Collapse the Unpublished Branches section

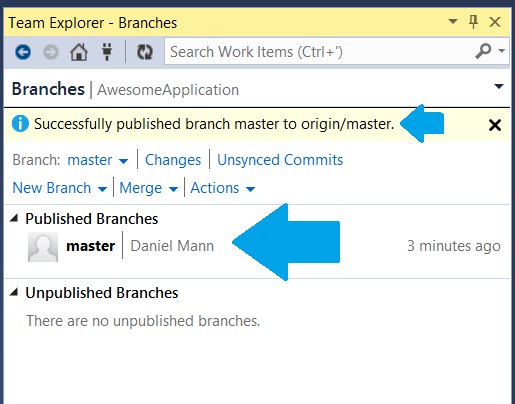click(x=14, y=292)
